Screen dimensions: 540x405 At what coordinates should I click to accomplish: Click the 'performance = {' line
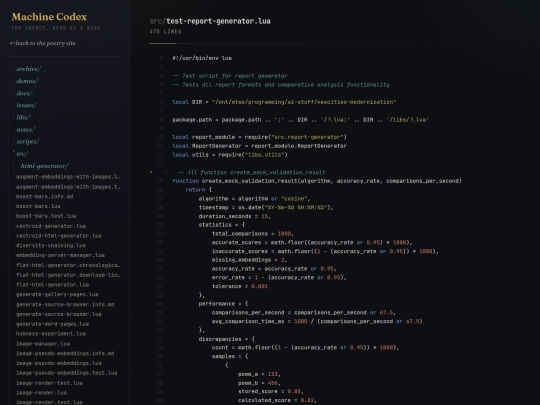tap(223, 304)
